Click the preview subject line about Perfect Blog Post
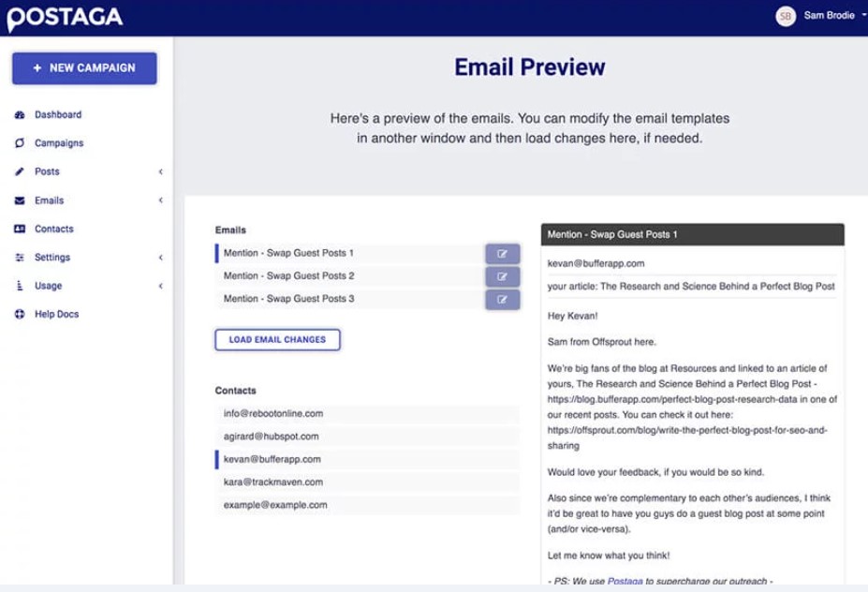868x592 pixels. click(691, 287)
